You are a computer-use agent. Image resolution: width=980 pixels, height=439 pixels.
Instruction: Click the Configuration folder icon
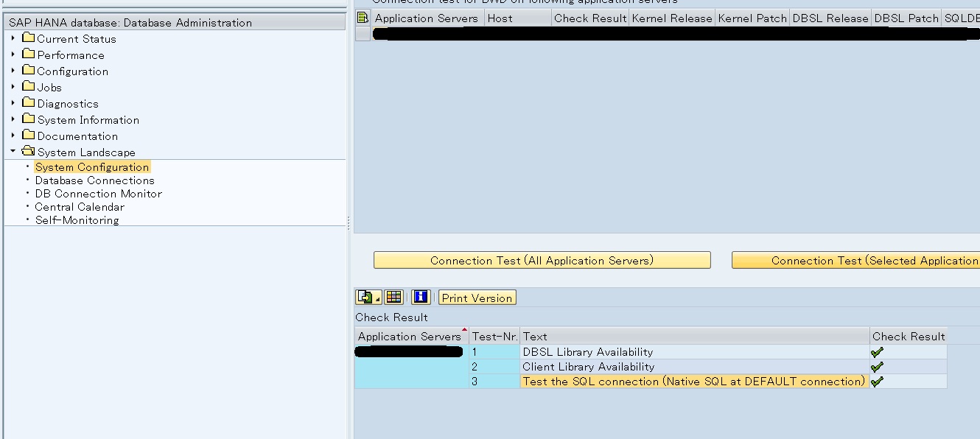coord(29,71)
